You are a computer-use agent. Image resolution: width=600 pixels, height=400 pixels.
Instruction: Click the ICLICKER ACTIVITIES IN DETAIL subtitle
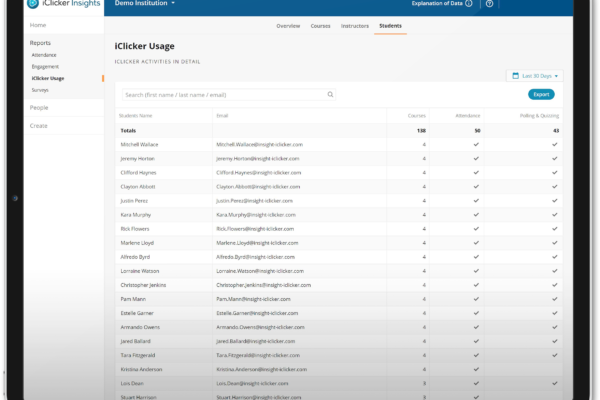pyautogui.click(x=157, y=62)
